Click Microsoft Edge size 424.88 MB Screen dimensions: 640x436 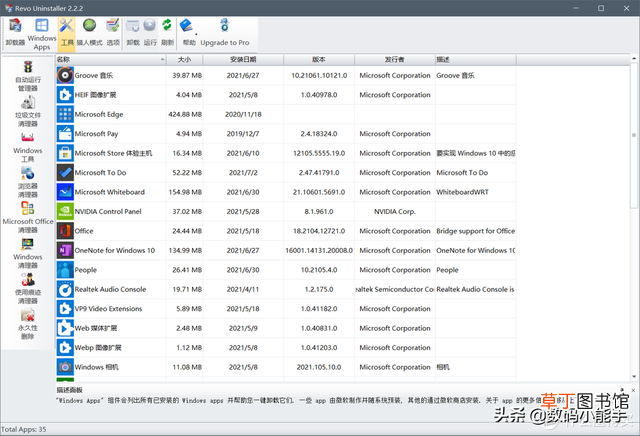(185, 114)
